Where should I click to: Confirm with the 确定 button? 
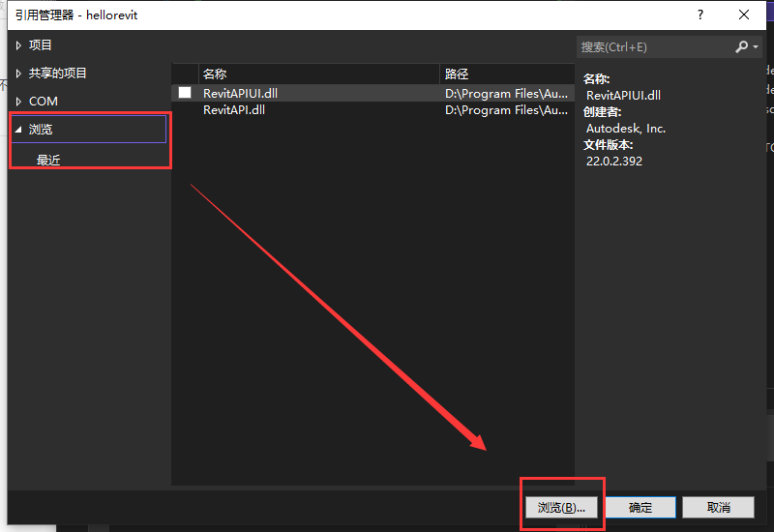(640, 507)
